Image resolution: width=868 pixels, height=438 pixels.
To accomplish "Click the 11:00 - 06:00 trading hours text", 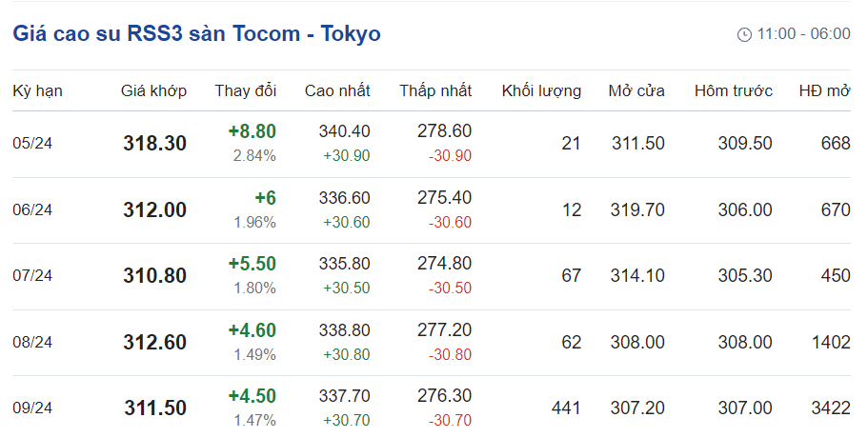I will point(803,34).
